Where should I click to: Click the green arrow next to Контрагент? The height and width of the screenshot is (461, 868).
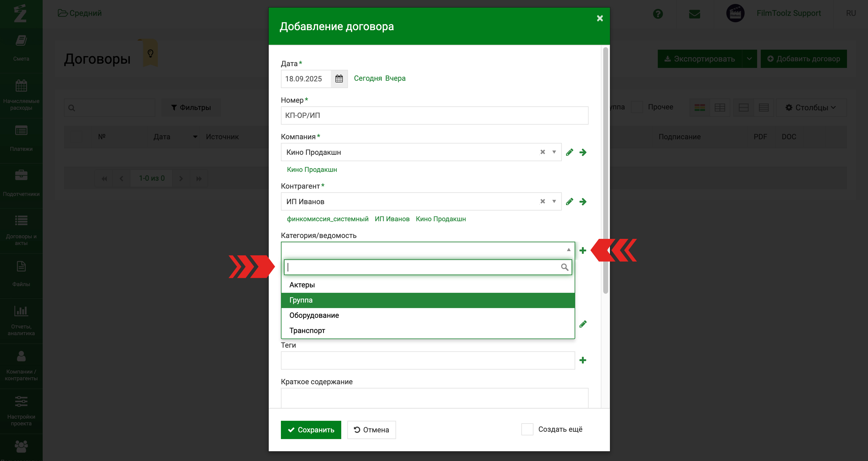tap(583, 201)
